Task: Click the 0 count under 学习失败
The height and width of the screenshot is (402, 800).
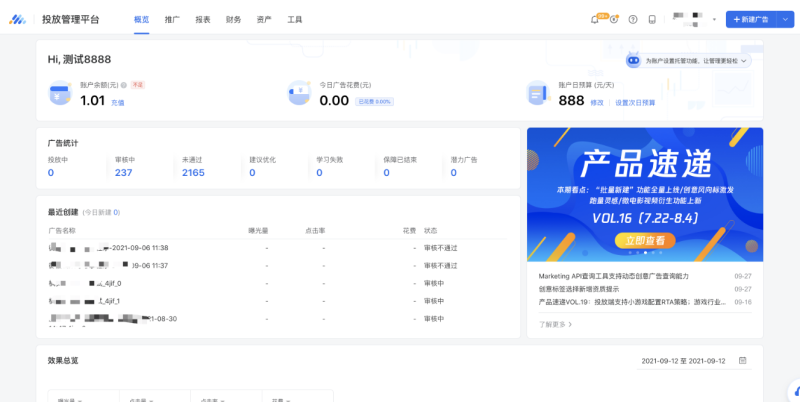Action: coord(319,172)
